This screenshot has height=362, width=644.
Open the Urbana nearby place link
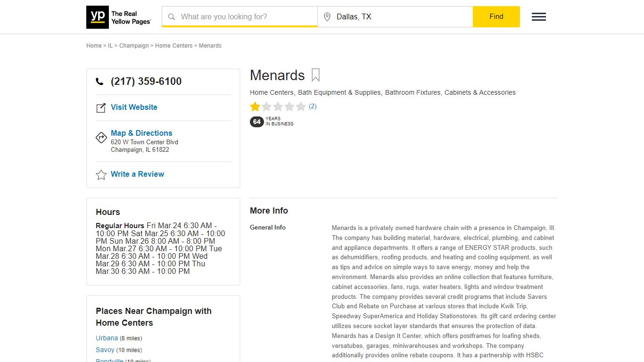point(107,338)
